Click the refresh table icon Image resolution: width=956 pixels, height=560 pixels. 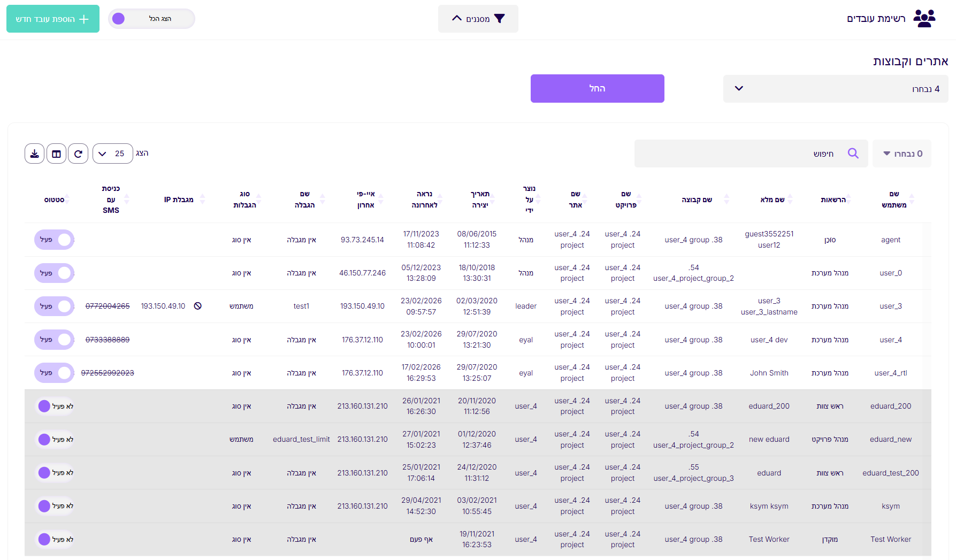tap(78, 154)
